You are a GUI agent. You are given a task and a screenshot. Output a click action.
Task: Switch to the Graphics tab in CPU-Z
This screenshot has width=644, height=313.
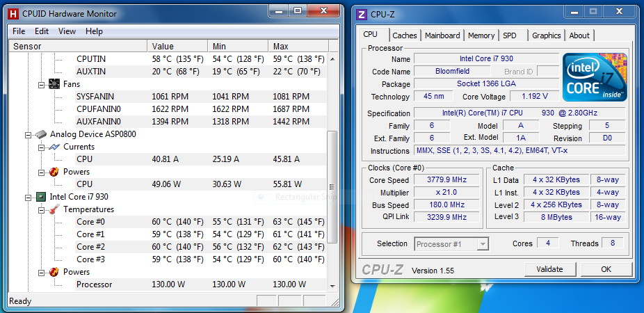[x=546, y=35]
